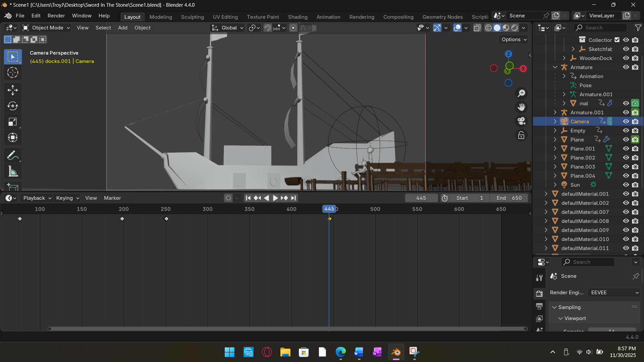The image size is (644, 362).
Task: Expand defaultMaterial.001 in outliner
Action: point(546,194)
